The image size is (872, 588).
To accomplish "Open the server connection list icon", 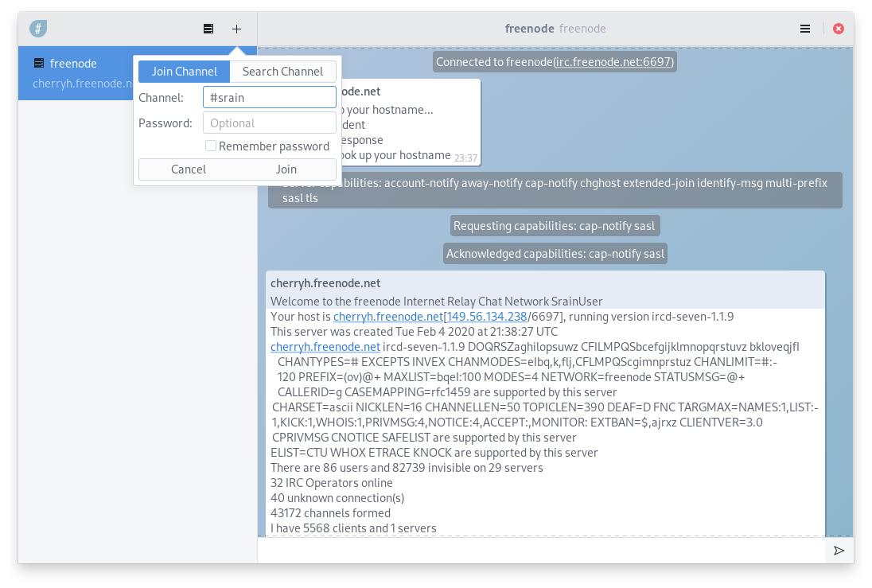I will pos(208,29).
